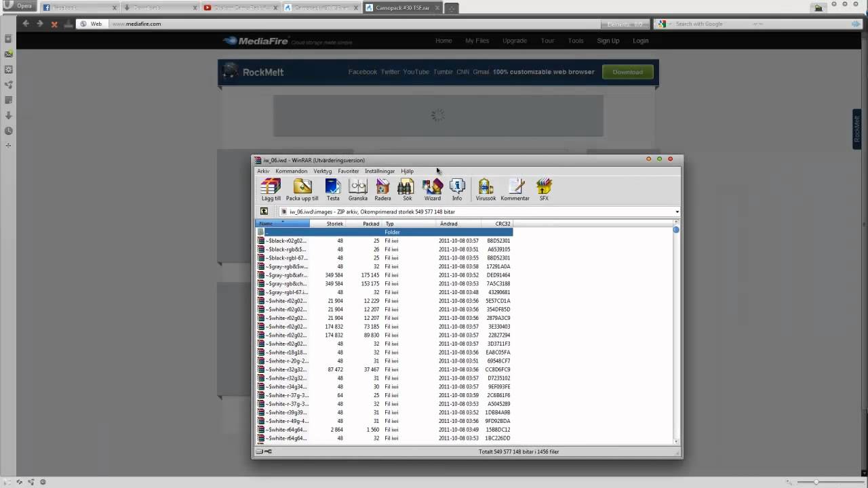Viewport: 868px width, 488px height.
Task: Click the zoom slider in Opera status bar
Action: 815,482
